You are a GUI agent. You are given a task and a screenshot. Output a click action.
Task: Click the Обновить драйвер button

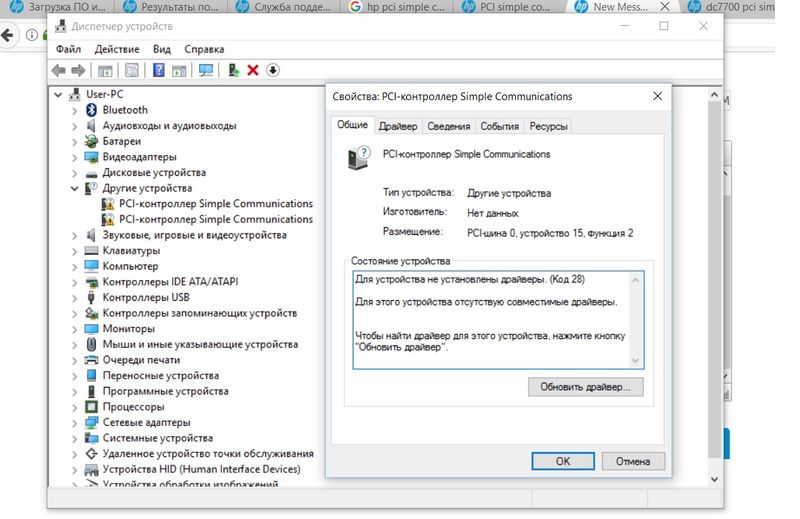586,387
